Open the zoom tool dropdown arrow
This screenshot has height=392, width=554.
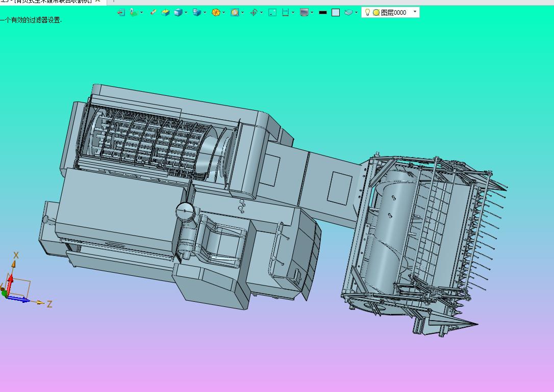[243, 13]
